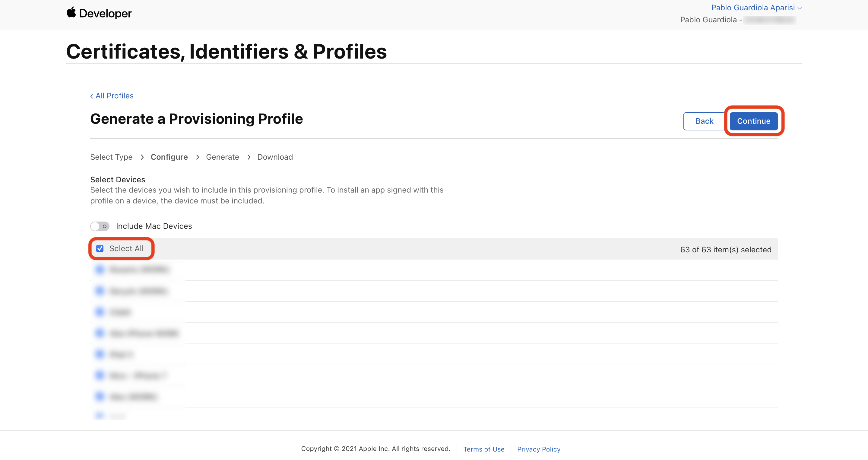Viewport: 868px width, 460px height.
Task: Uncheck the first blurred device checkbox
Action: click(100, 270)
